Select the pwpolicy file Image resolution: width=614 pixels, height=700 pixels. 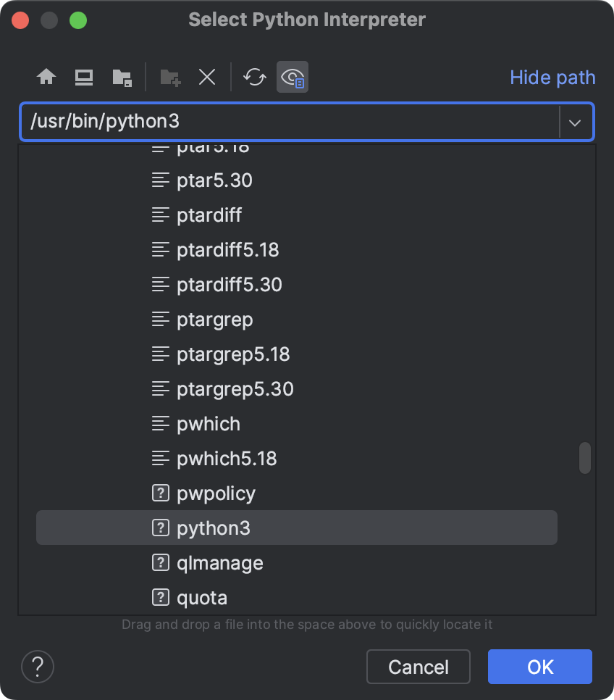coord(216,493)
